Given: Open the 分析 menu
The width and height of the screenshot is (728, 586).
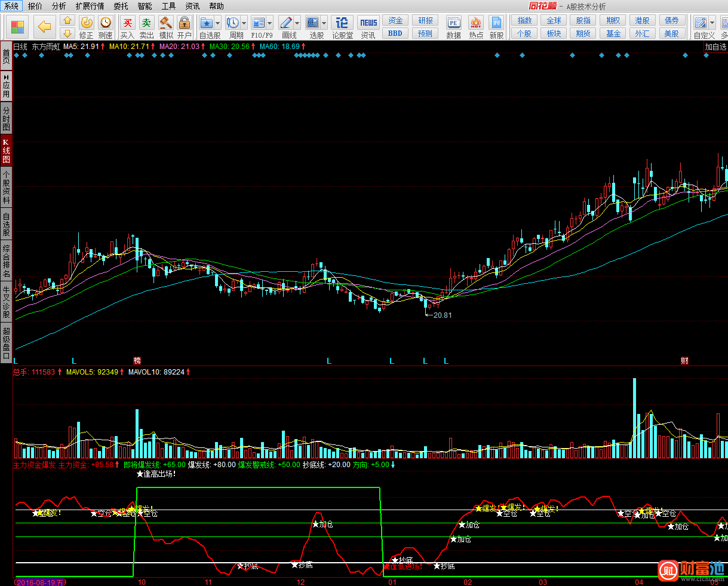Looking at the screenshot, I should click(59, 6).
